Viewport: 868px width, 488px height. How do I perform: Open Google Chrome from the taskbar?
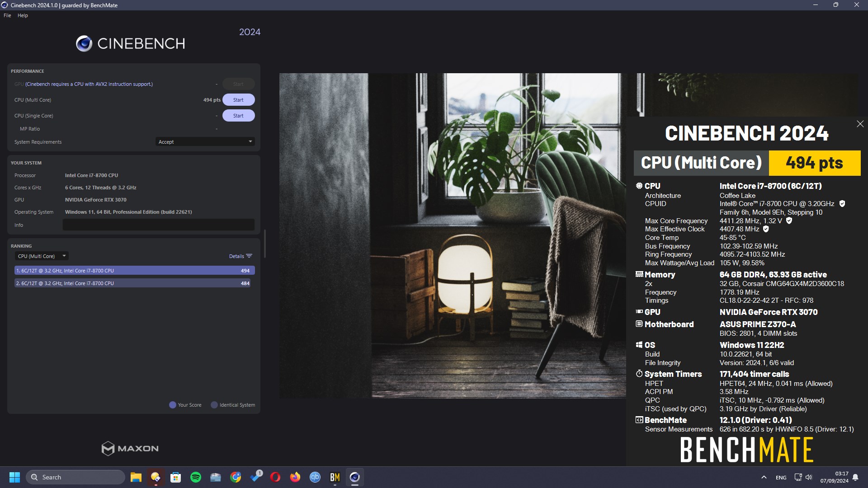[x=235, y=477]
